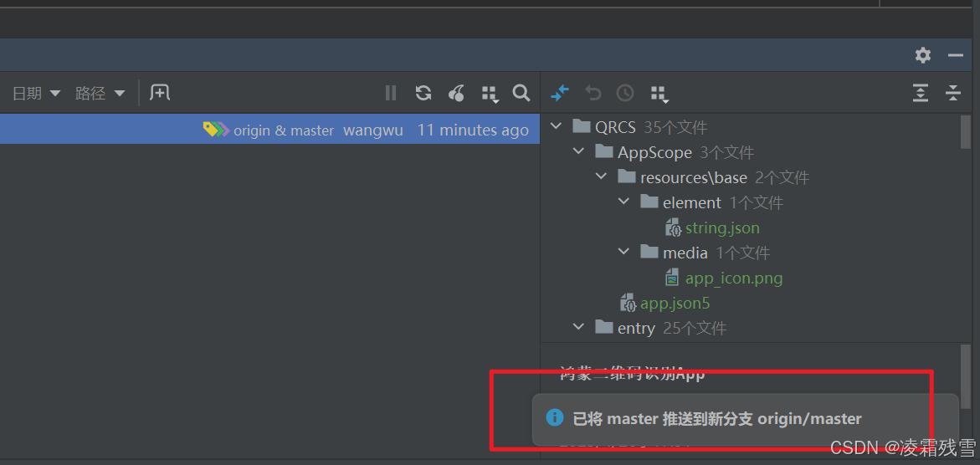
Task: Revert selected changes undo icon
Action: 593,93
